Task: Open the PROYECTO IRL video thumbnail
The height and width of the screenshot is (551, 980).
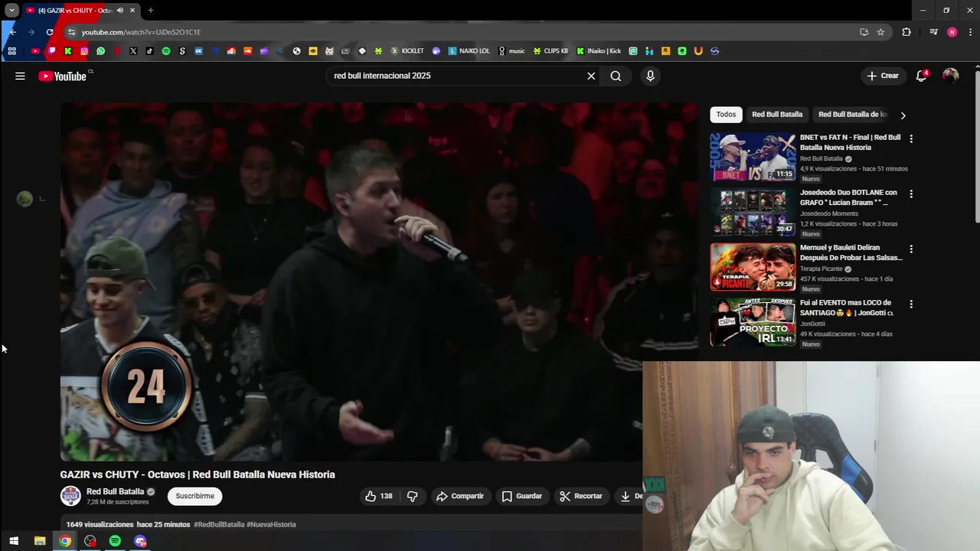Action: click(753, 322)
